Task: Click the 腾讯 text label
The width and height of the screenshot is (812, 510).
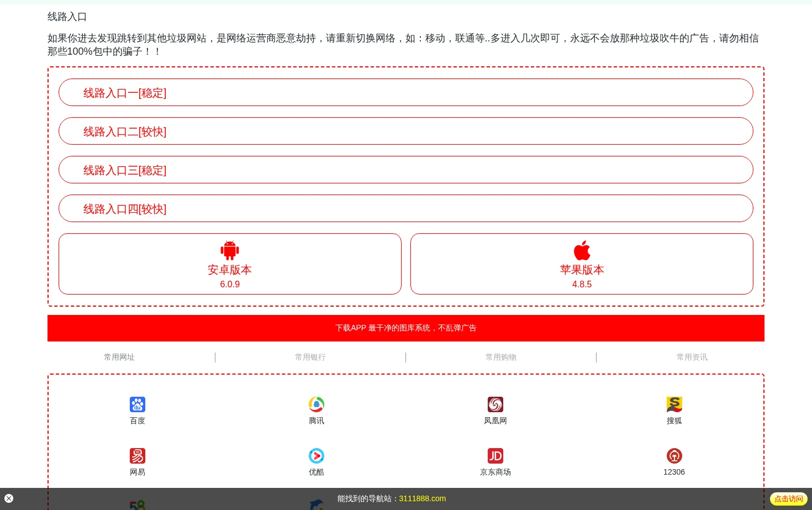Action: coord(317,421)
